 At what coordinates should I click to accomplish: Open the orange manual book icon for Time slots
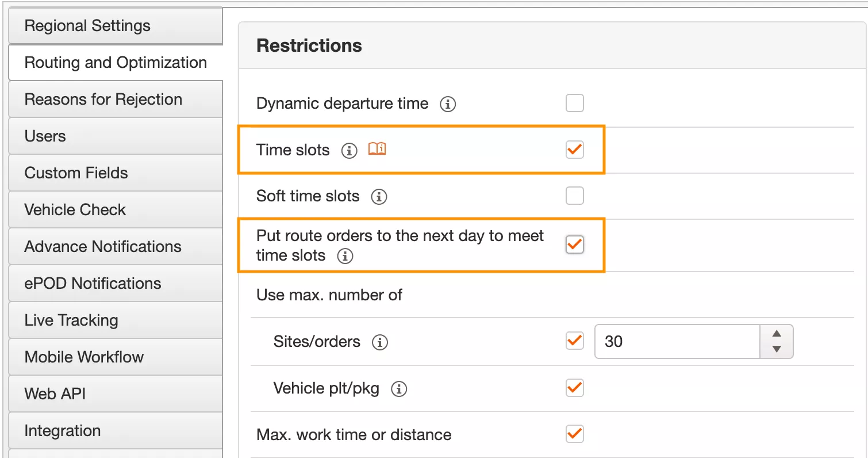click(x=377, y=150)
